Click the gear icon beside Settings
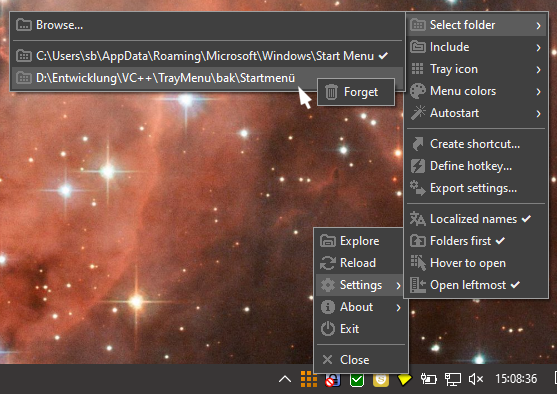 [328, 285]
